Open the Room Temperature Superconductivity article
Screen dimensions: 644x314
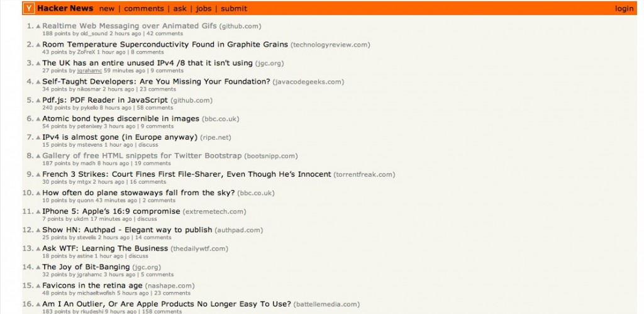[x=165, y=45]
